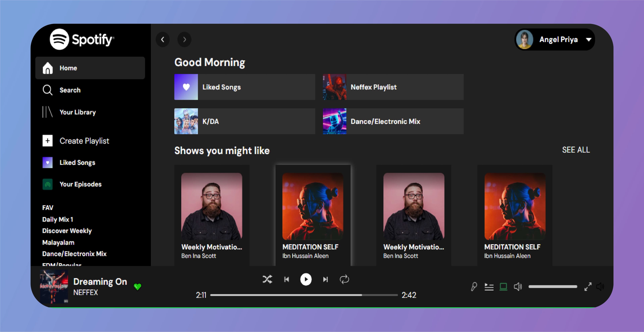Open the Discover Weekly playlist
644x332 pixels.
(67, 231)
